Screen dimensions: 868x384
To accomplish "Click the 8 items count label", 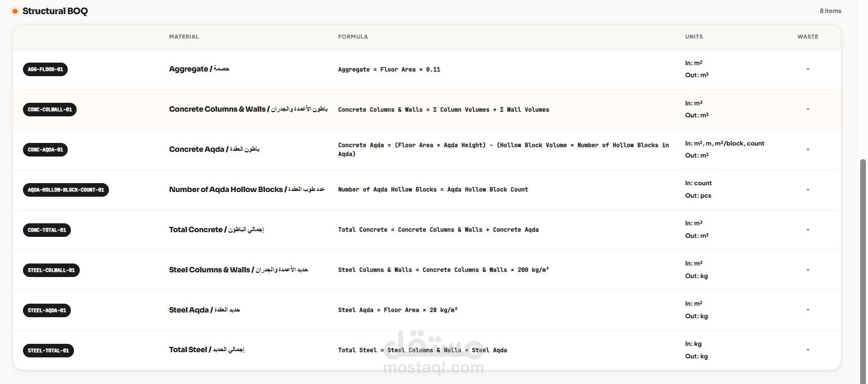I will click(x=830, y=11).
